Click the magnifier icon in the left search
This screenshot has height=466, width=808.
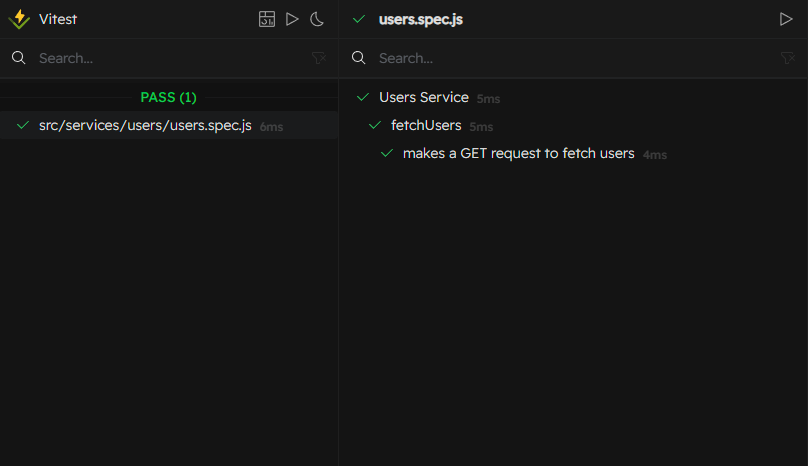19,58
